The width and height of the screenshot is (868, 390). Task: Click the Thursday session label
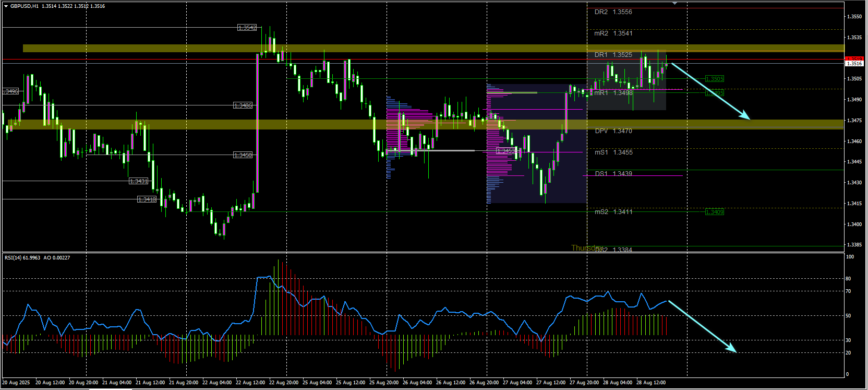[x=587, y=248]
